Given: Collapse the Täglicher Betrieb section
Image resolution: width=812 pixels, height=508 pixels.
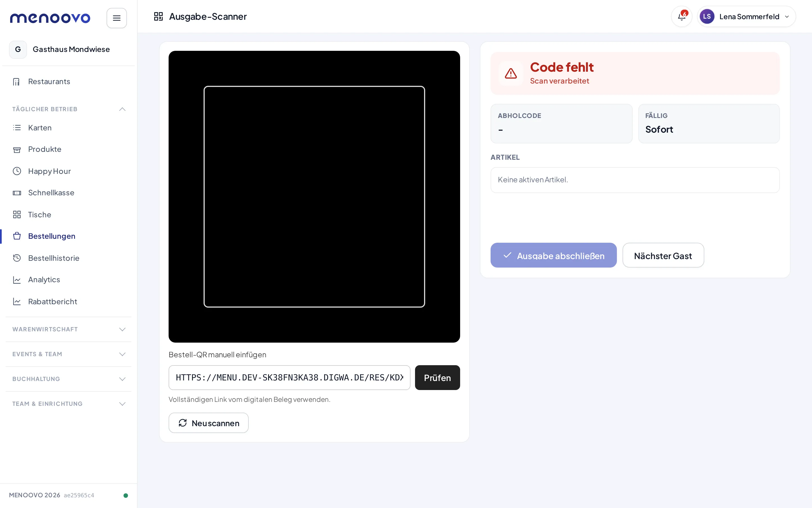Looking at the screenshot, I should 69,109.
